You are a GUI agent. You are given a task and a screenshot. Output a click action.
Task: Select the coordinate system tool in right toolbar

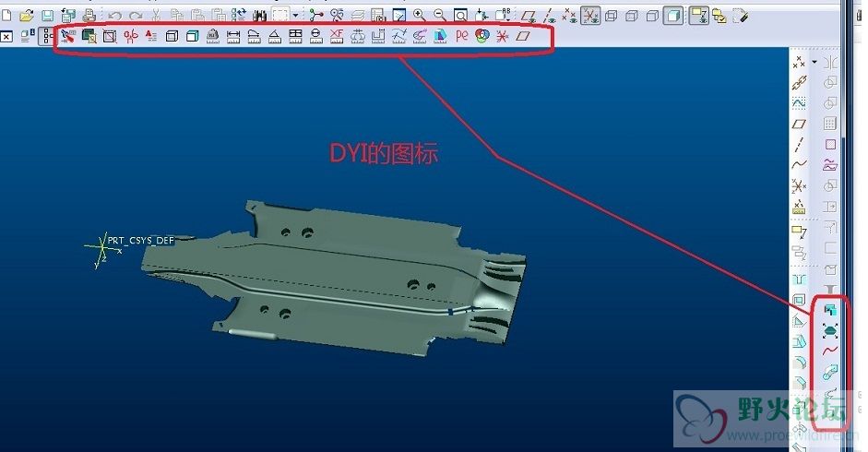click(x=798, y=186)
